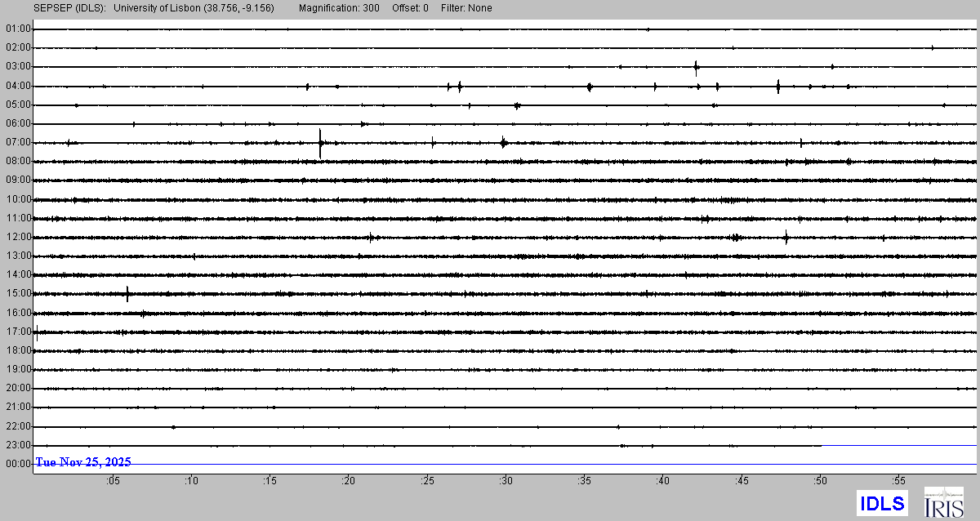Click the :55 minute axis label
The image size is (980, 521).
pos(899,480)
